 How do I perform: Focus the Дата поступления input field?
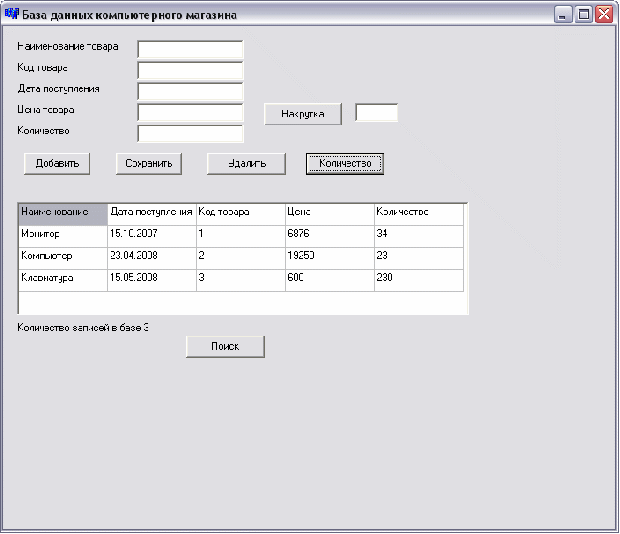tap(190, 91)
